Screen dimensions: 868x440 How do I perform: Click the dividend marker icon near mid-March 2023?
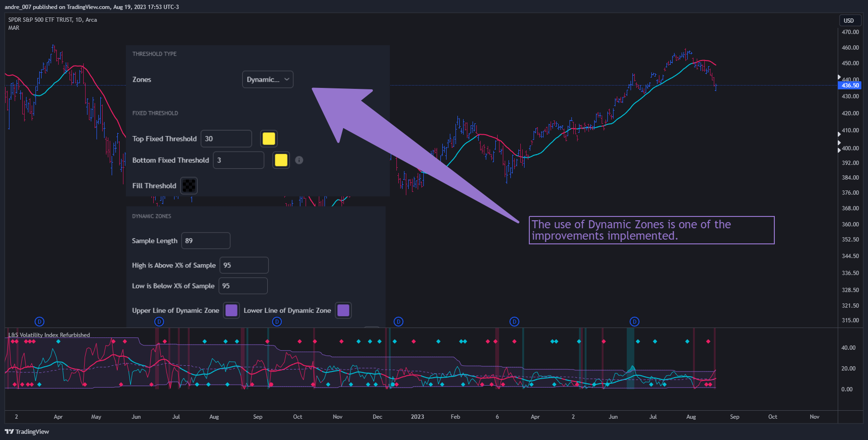(x=515, y=322)
